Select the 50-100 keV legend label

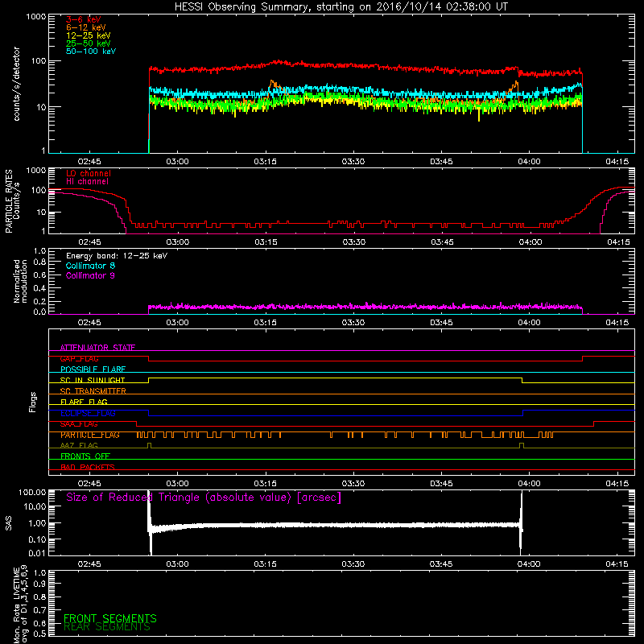(x=91, y=52)
